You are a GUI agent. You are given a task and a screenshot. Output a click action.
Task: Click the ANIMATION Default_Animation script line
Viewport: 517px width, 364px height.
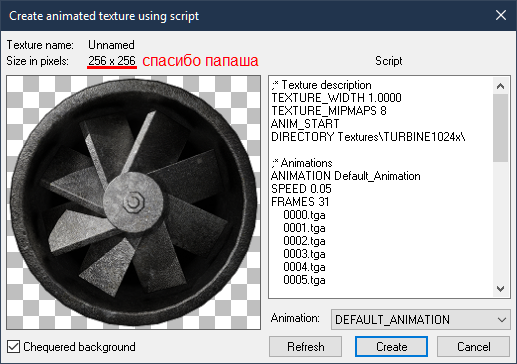[x=346, y=176]
